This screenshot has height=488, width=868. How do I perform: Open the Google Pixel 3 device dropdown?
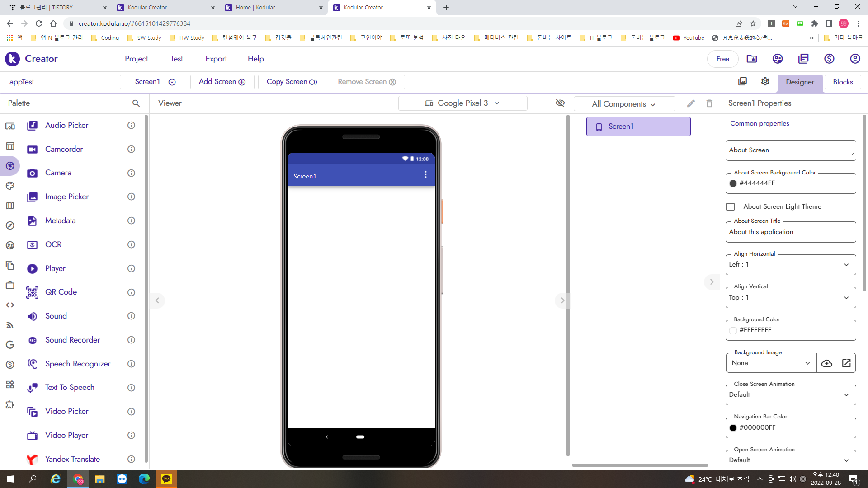(x=462, y=103)
